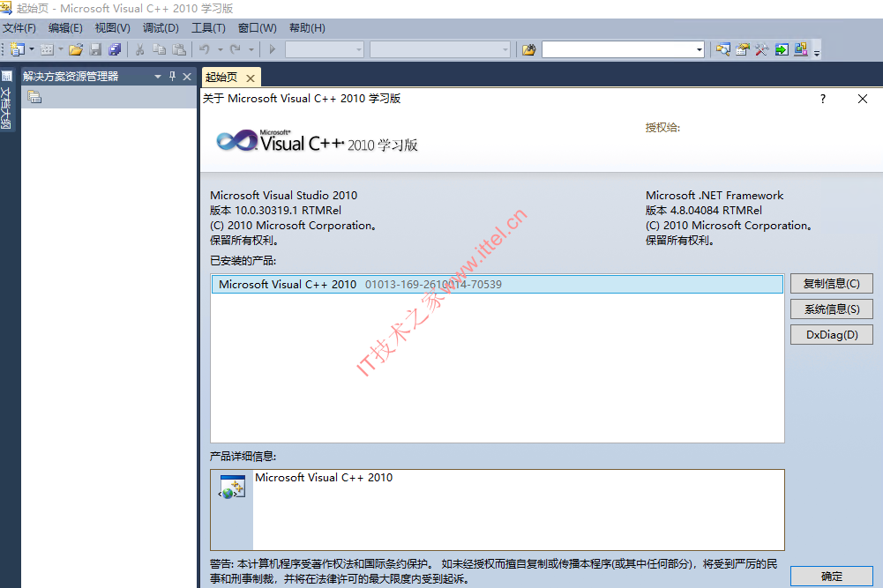Click the DxDiag(D) button

click(x=832, y=335)
